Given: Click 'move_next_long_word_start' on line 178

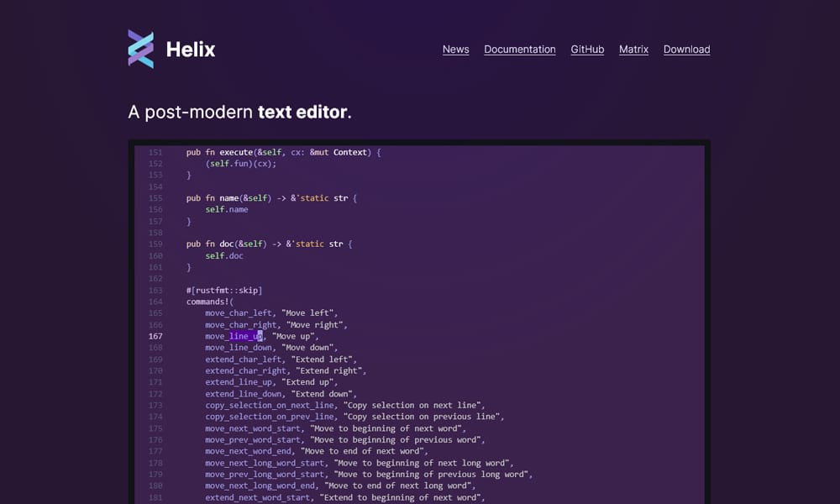Looking at the screenshot, I should tap(265, 464).
